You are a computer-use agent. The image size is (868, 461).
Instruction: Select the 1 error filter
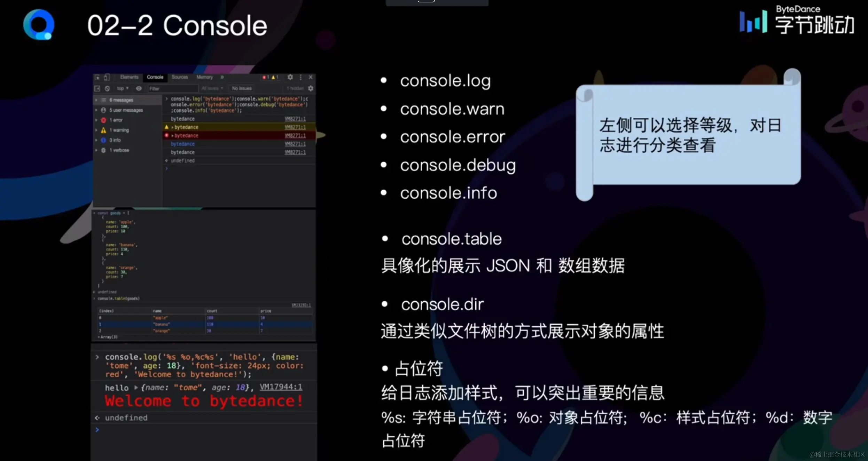click(x=116, y=120)
